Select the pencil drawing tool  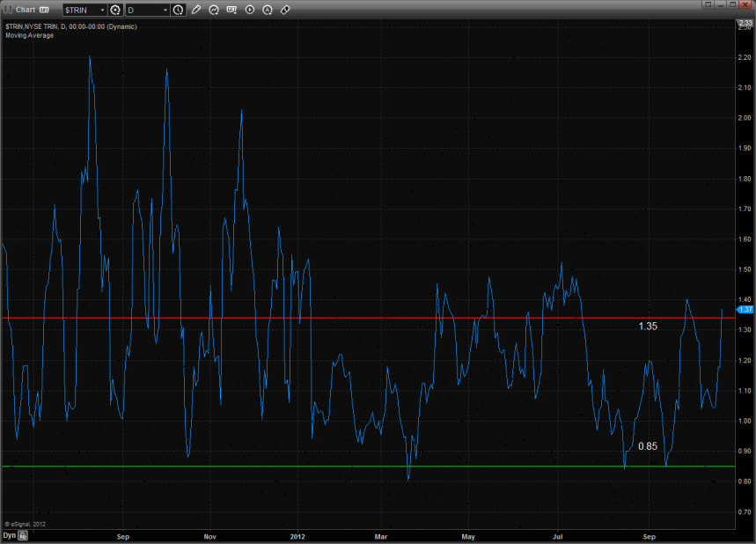(195, 10)
